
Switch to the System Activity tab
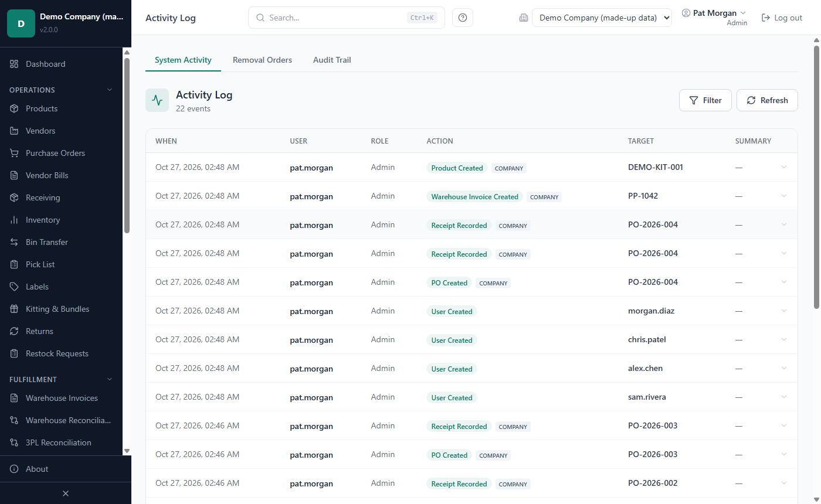tap(183, 60)
